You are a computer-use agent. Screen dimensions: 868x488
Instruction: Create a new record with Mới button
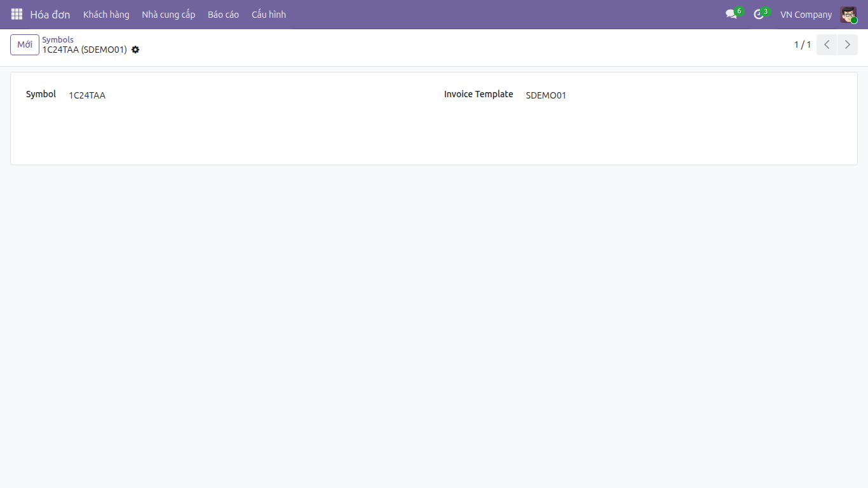click(x=25, y=44)
